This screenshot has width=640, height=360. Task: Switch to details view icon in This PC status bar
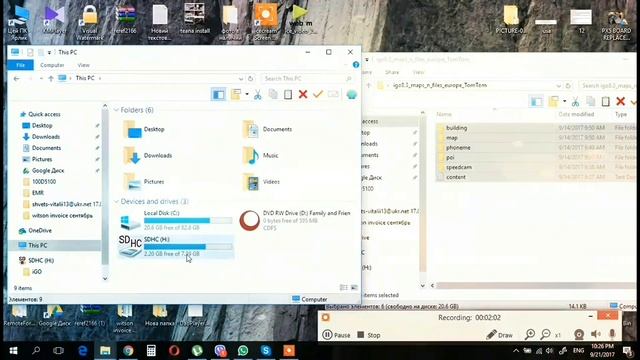tap(344, 288)
